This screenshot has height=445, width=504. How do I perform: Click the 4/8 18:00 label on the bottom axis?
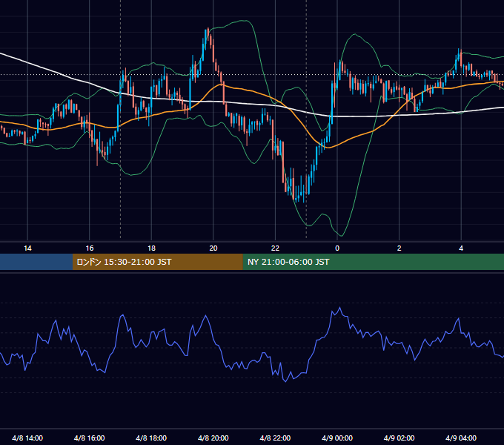coord(151,438)
